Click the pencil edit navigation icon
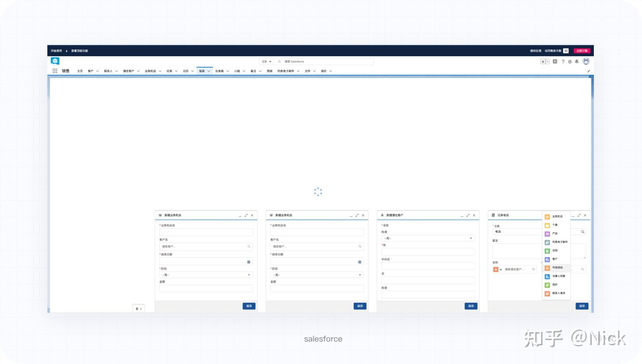The width and height of the screenshot is (642, 364). [x=588, y=71]
